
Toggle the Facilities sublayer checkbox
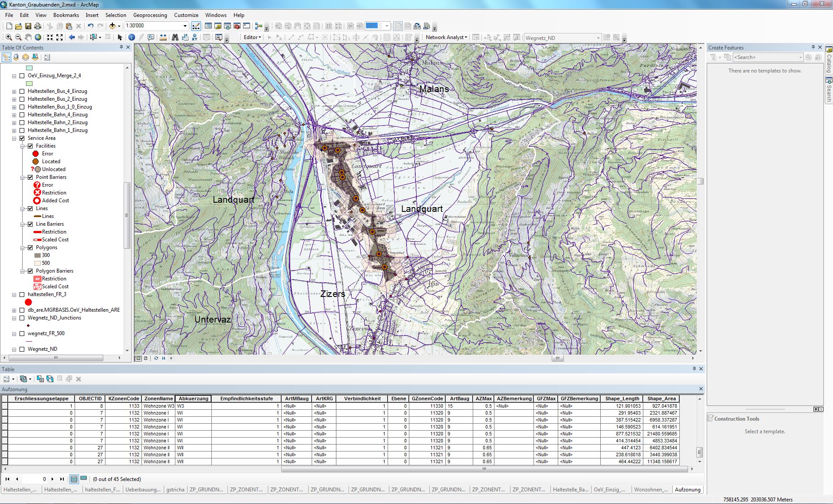pos(30,146)
